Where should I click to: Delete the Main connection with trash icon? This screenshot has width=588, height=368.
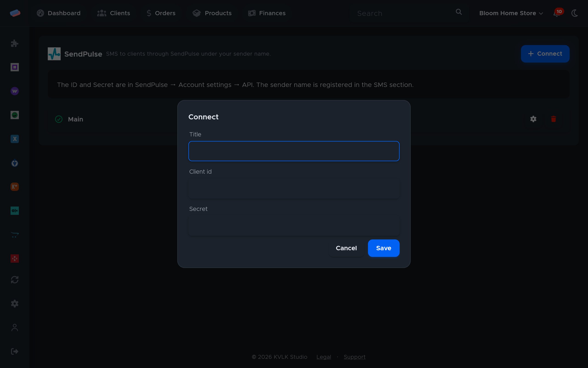coord(554,119)
